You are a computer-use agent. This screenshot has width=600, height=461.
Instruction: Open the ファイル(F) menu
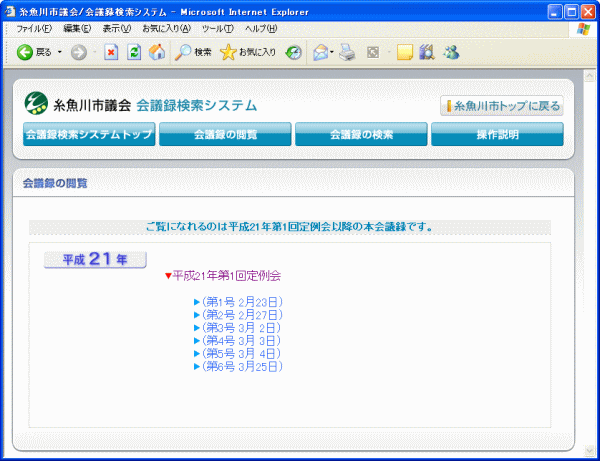click(x=34, y=29)
